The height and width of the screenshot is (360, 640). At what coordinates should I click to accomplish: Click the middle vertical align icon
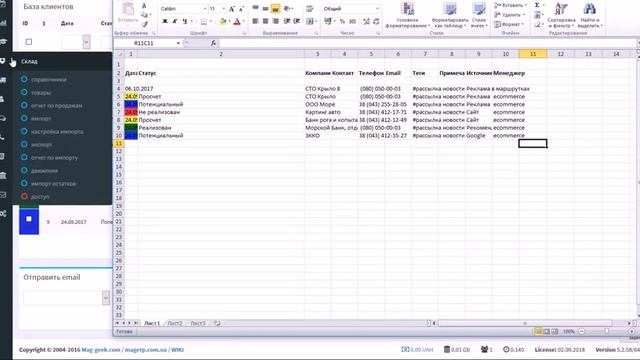(x=265, y=8)
